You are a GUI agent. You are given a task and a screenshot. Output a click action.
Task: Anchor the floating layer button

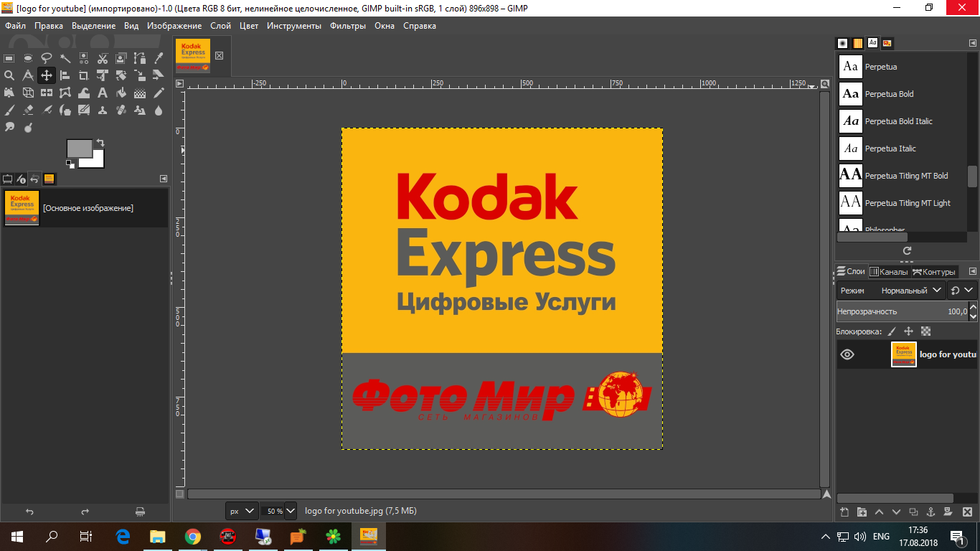930,512
